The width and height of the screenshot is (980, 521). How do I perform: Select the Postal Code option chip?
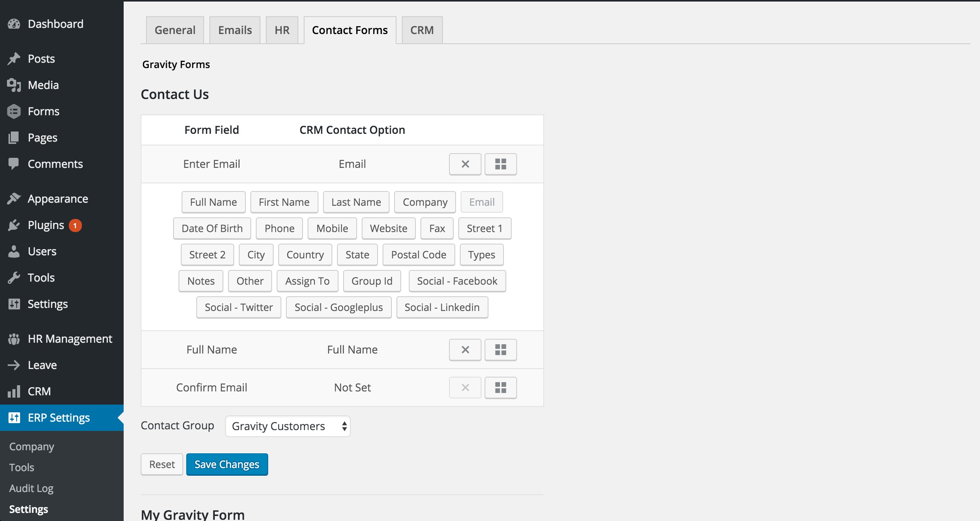tap(418, 255)
